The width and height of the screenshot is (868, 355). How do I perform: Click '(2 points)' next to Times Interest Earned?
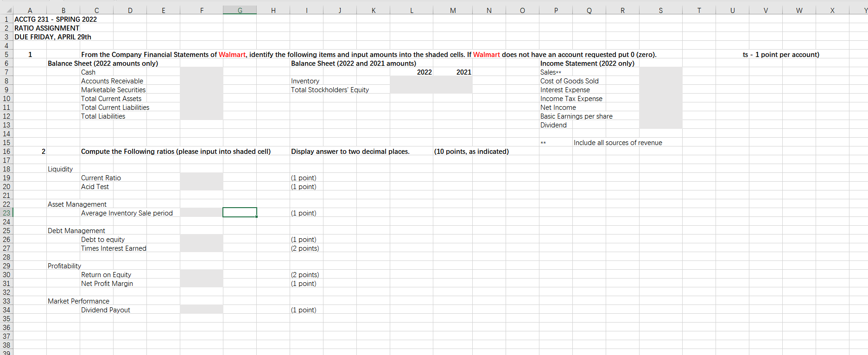(x=305, y=248)
